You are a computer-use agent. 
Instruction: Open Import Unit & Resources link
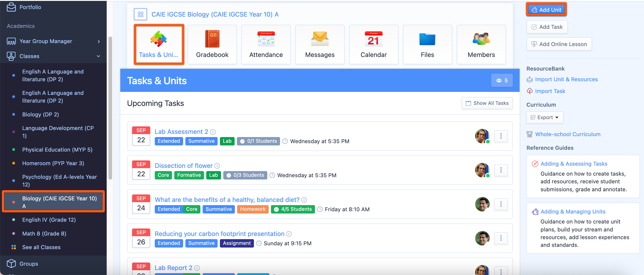coord(566,79)
